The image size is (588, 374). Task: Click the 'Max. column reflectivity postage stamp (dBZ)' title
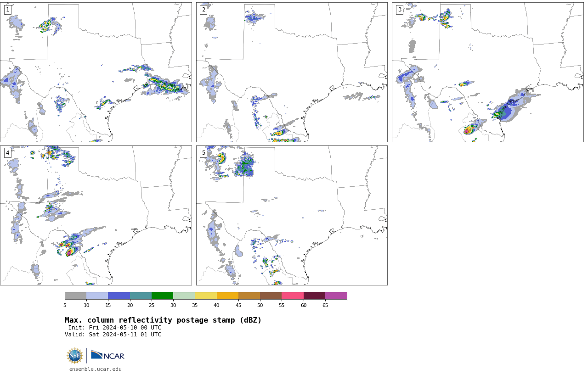click(163, 320)
